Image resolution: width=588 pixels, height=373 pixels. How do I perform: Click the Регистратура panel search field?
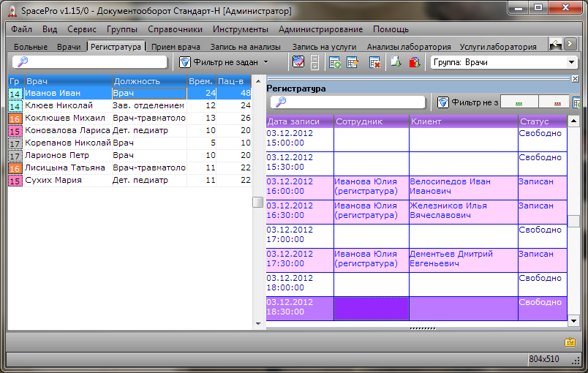[x=348, y=102]
